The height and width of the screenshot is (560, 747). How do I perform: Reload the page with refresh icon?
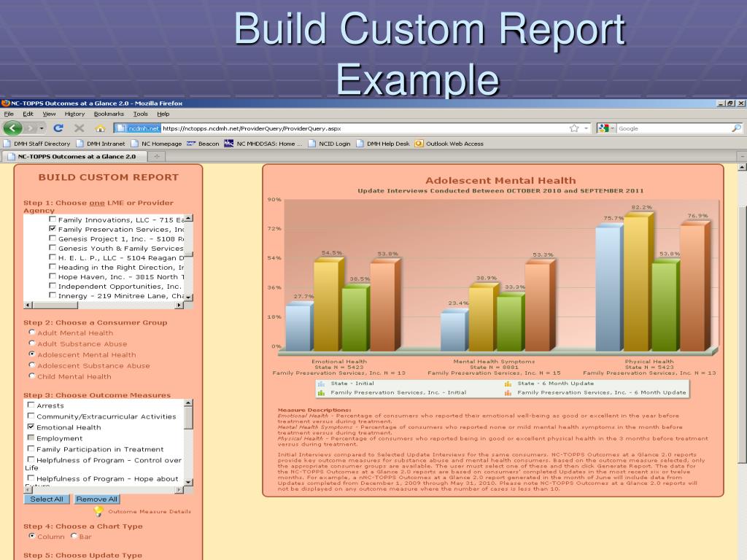coord(58,128)
